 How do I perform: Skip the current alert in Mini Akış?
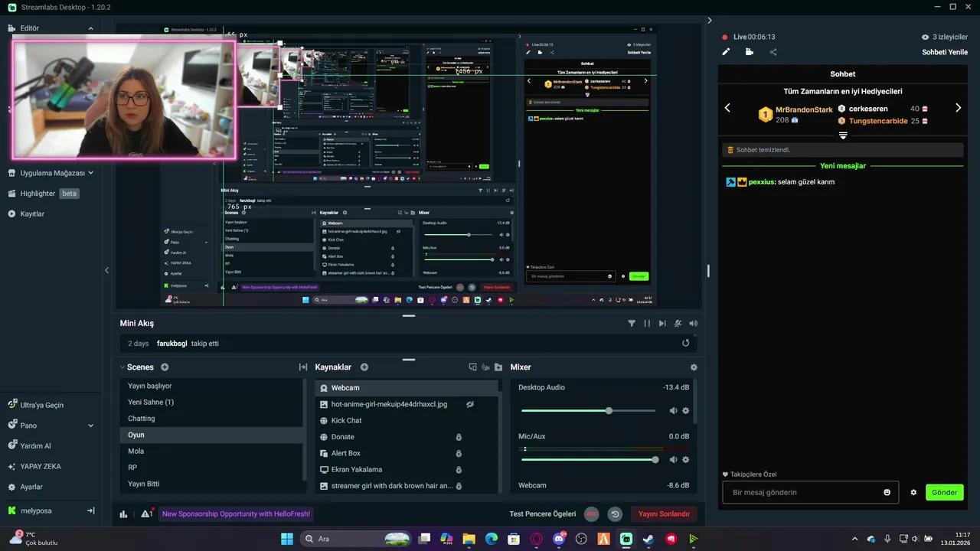point(662,324)
